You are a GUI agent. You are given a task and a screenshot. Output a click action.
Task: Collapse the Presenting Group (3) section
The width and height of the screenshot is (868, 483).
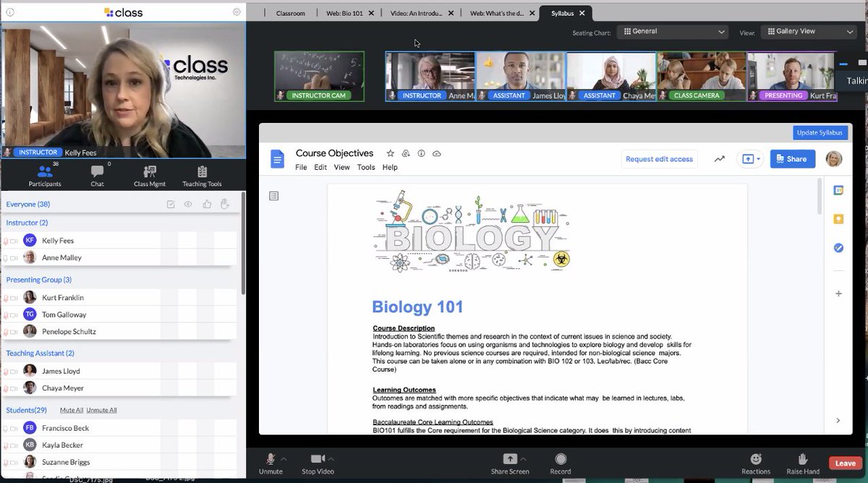coord(39,280)
